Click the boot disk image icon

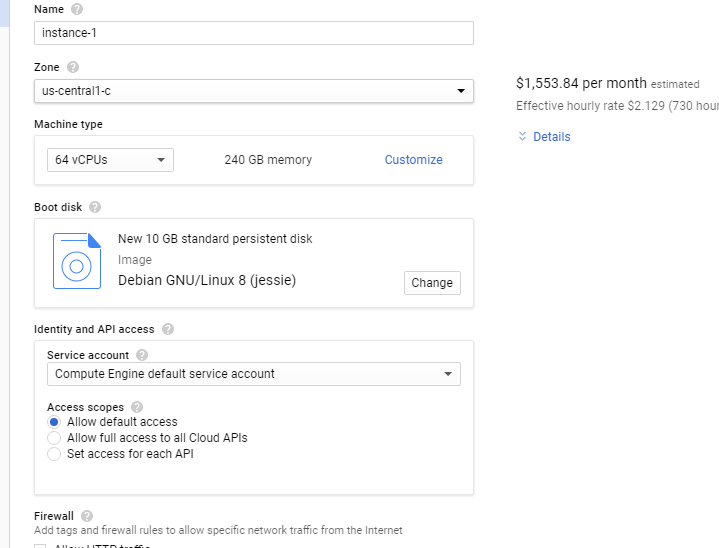click(77, 261)
